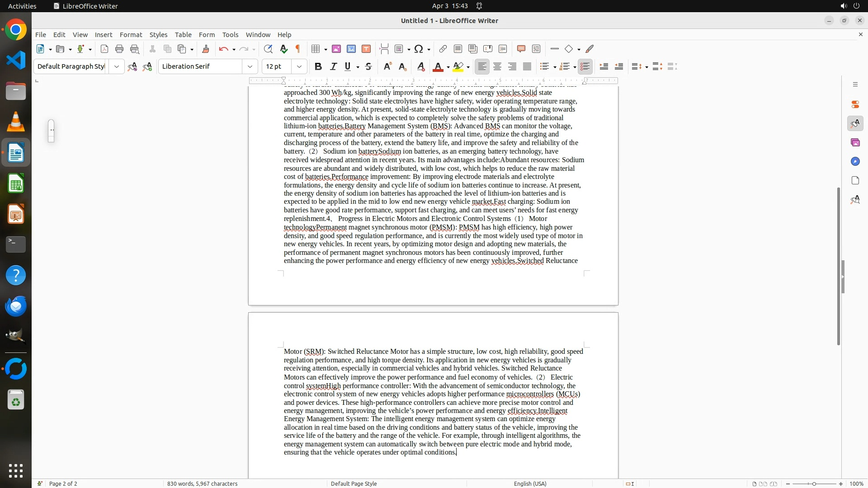Enable Justified paragraph alignment

point(527,66)
